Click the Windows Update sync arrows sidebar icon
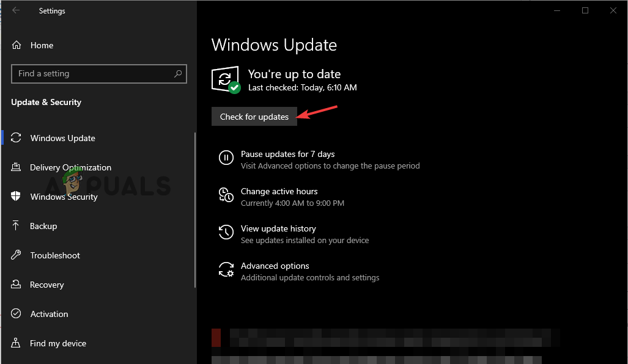Screen dimensions: 628x364 pos(16,138)
